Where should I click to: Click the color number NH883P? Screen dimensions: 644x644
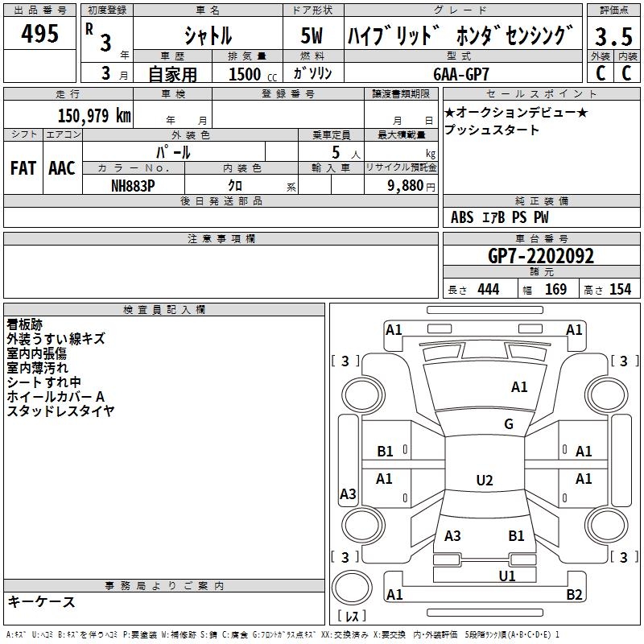pyautogui.click(x=133, y=186)
